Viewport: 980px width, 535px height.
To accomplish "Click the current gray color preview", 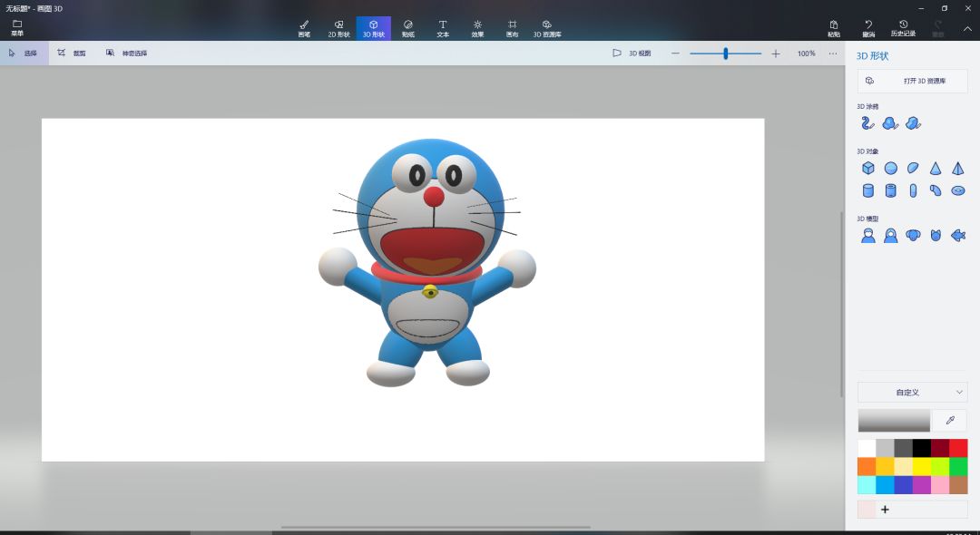I will 894,421.
